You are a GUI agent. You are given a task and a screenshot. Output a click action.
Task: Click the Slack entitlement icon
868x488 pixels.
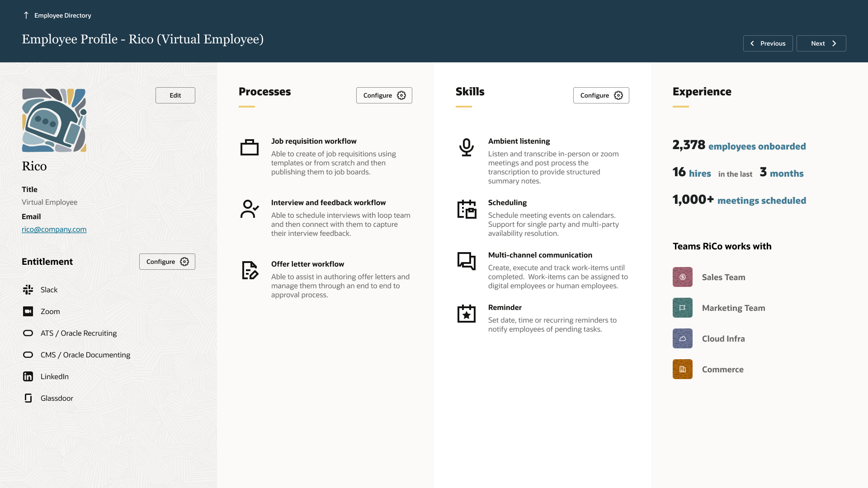pyautogui.click(x=28, y=290)
